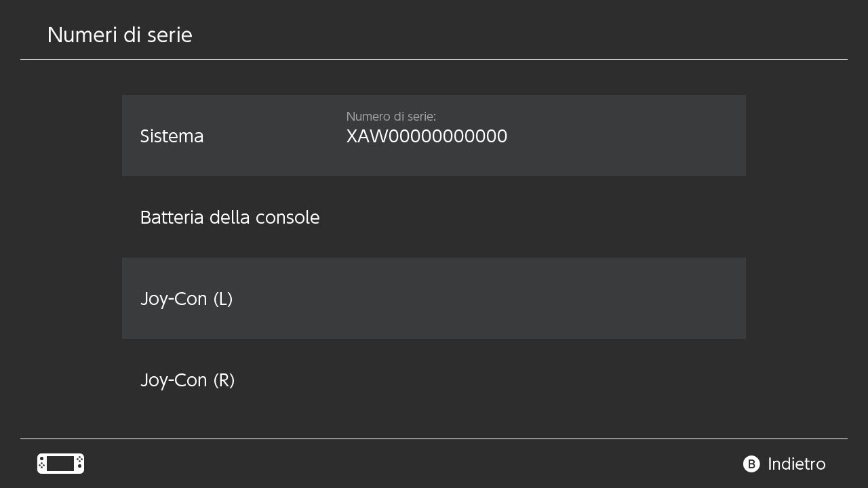Click the "Numero di serie:" caption
The image size is (868, 488).
pos(391,117)
